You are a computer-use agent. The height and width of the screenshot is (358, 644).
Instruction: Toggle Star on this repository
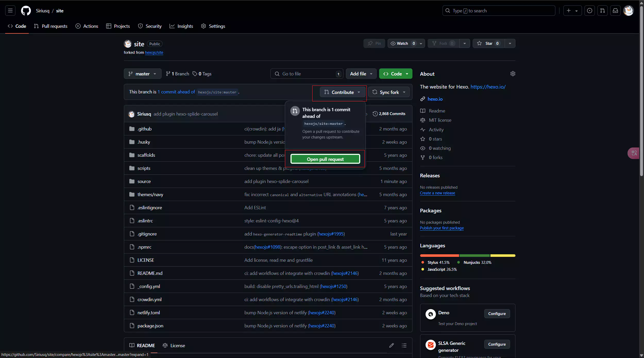point(488,43)
